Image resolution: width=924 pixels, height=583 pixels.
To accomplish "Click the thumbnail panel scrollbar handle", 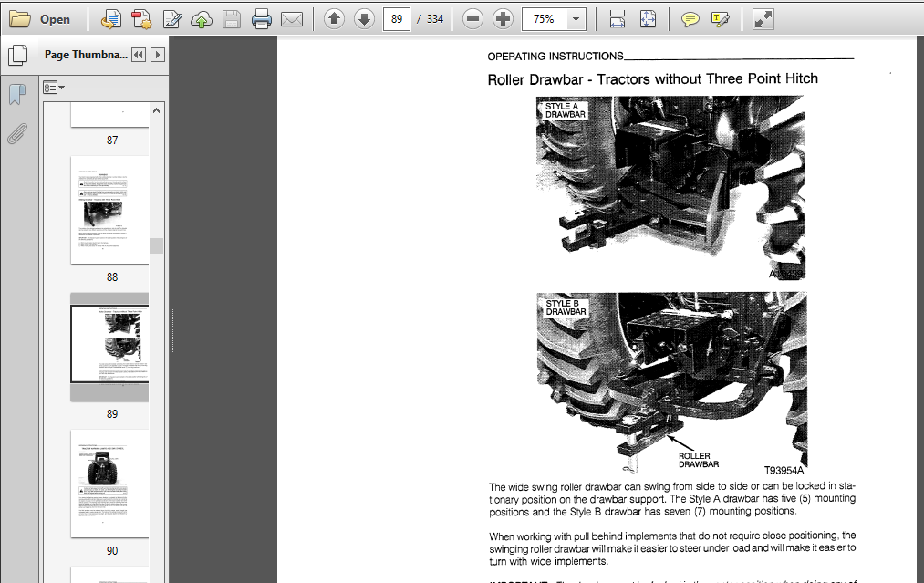I will (x=156, y=245).
